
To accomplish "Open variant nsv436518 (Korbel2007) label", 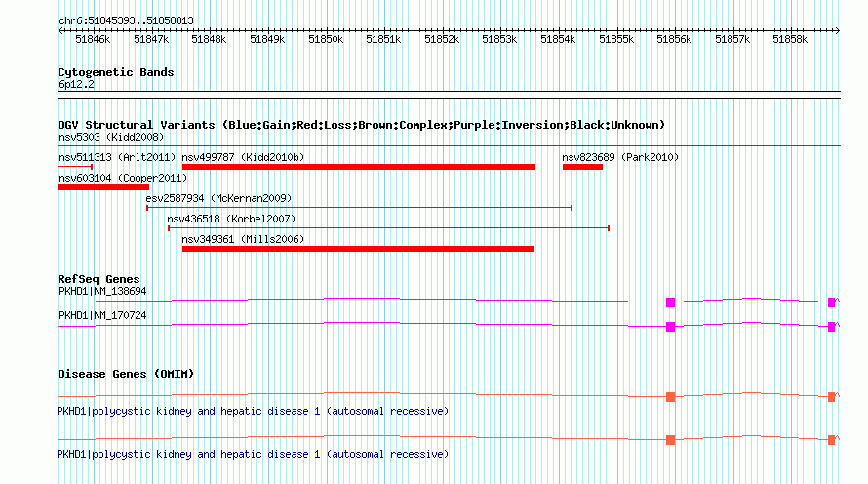I will click(231, 219).
